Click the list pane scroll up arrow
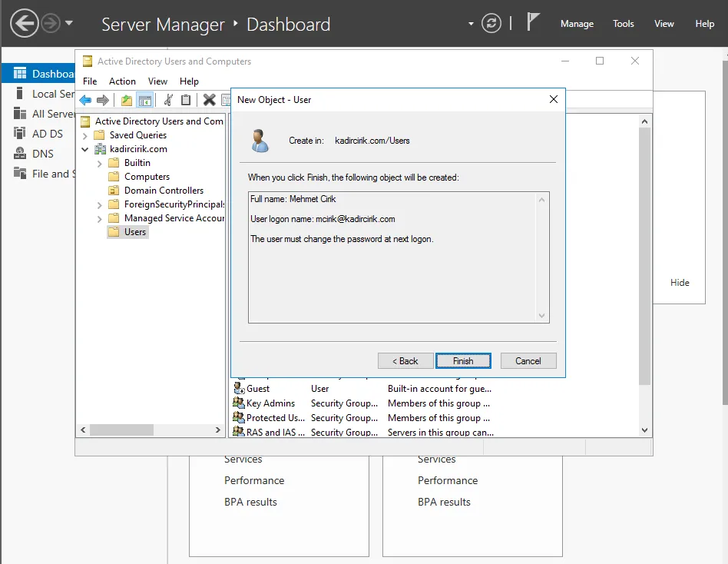 click(x=644, y=121)
